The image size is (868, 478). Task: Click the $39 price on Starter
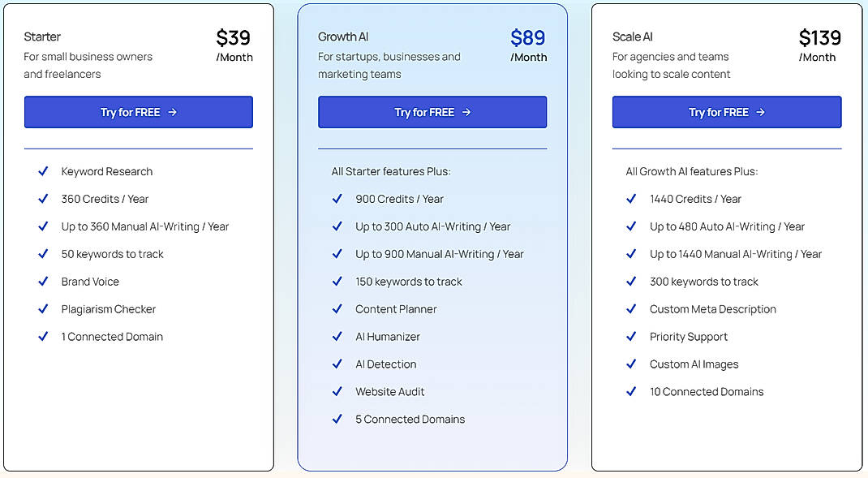(x=234, y=37)
